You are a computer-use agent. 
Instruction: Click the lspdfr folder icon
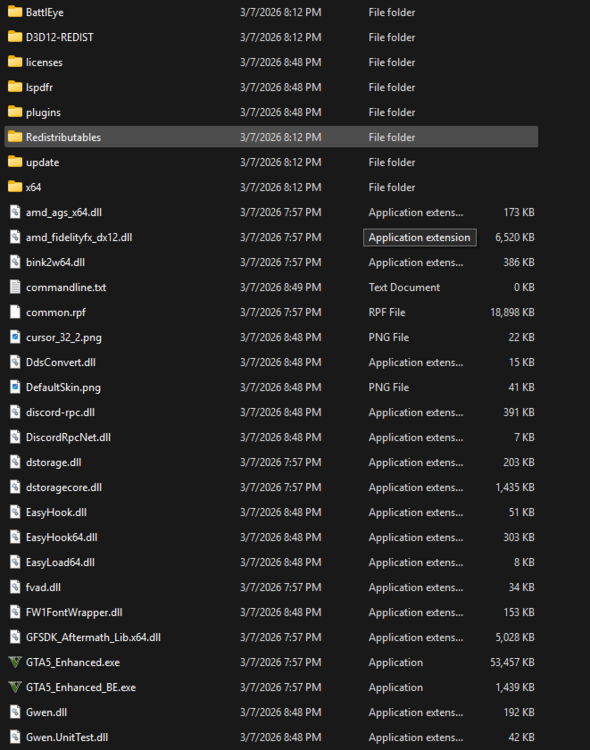(15, 87)
